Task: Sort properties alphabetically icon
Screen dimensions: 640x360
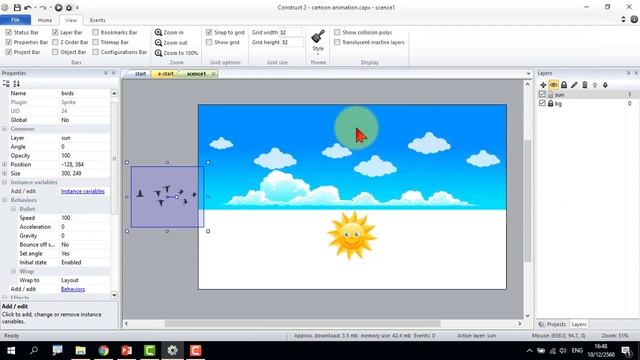Action: [x=16, y=83]
